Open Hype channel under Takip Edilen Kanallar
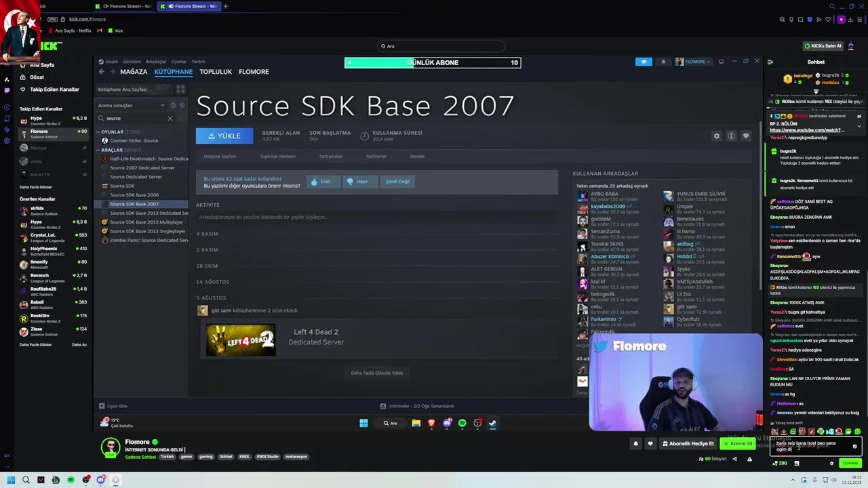 pyautogui.click(x=54, y=120)
